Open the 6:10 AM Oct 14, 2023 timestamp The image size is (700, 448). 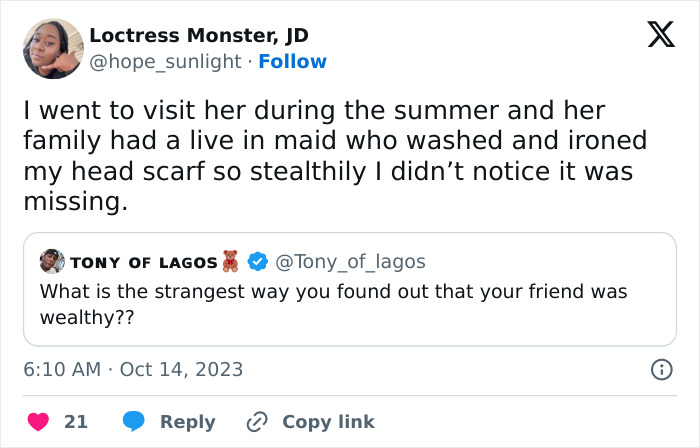point(133,369)
